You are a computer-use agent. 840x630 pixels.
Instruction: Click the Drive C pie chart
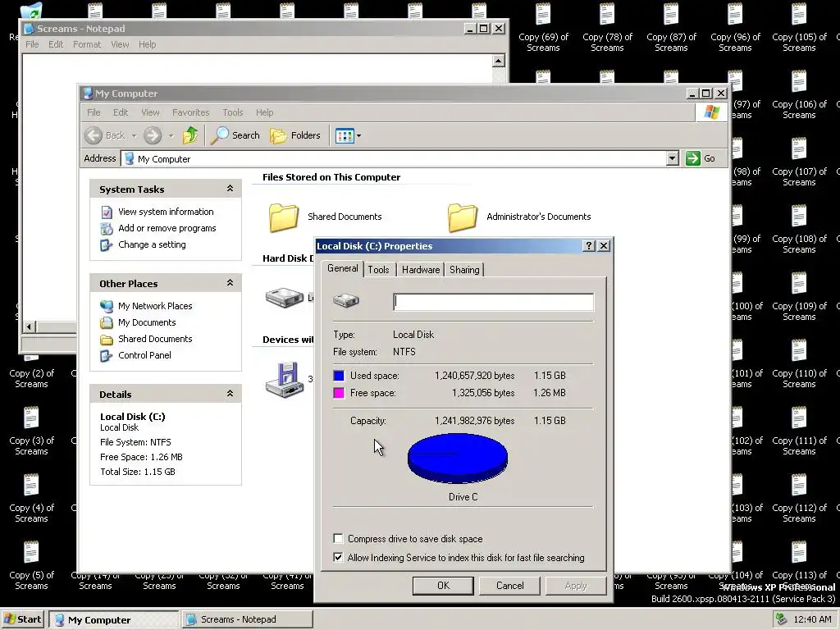[458, 459]
